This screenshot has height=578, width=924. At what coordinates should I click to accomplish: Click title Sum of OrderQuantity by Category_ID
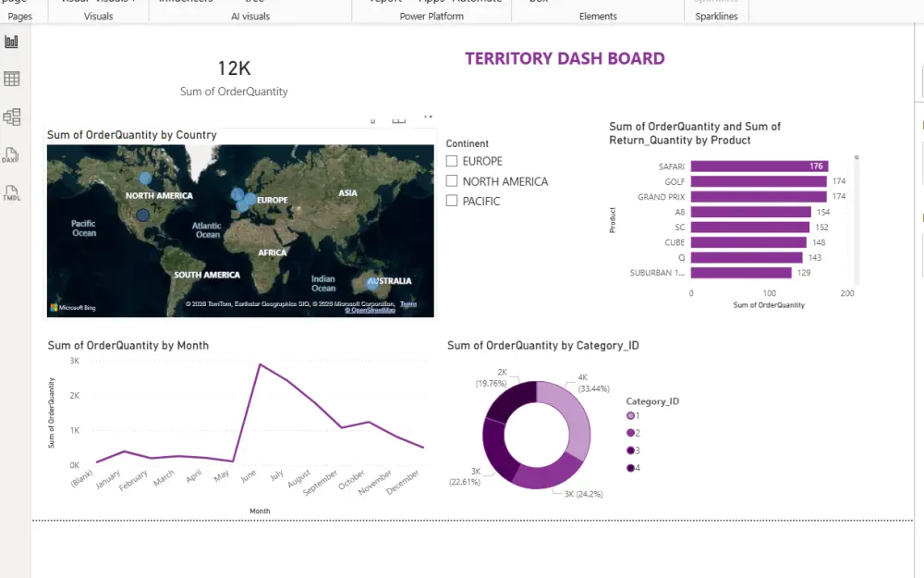tap(542, 346)
